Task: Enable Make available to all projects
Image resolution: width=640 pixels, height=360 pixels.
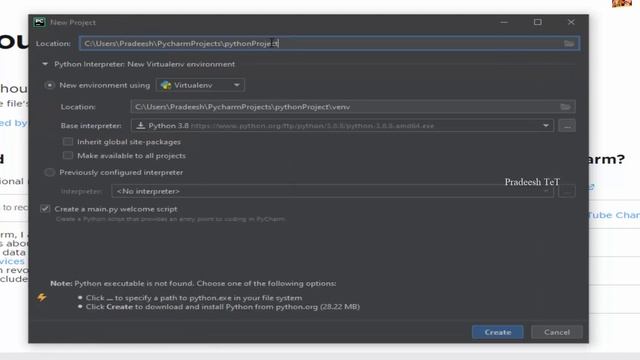Action: pyautogui.click(x=68, y=156)
